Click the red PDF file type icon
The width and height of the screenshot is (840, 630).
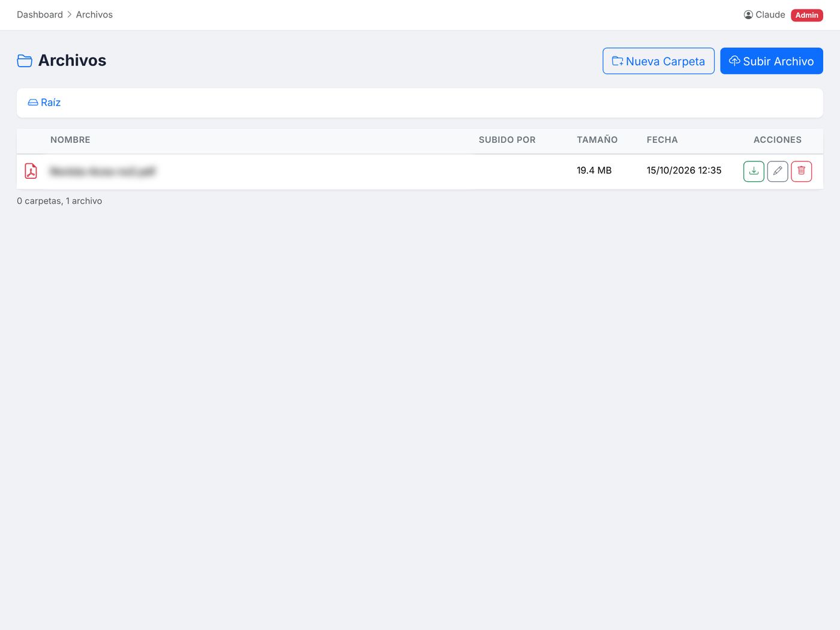31,171
